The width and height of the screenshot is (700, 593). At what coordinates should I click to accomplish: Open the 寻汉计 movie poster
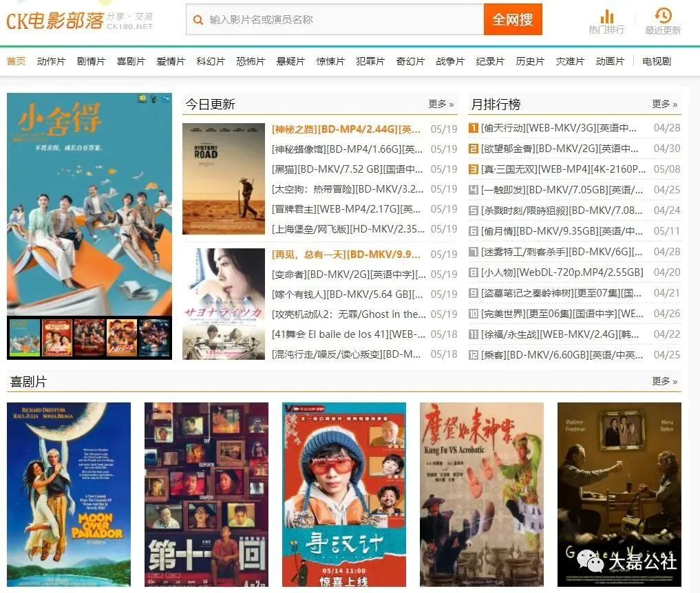click(344, 495)
